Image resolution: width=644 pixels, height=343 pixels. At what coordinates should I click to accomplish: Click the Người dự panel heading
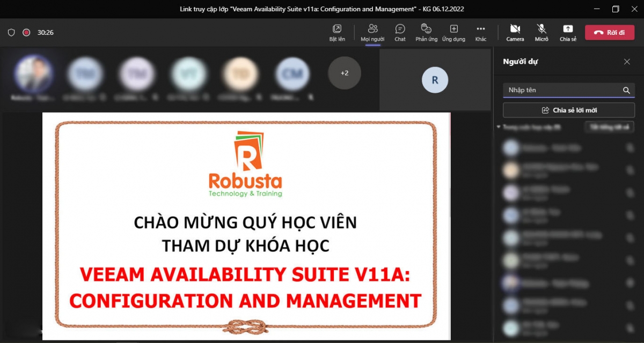[521, 62]
